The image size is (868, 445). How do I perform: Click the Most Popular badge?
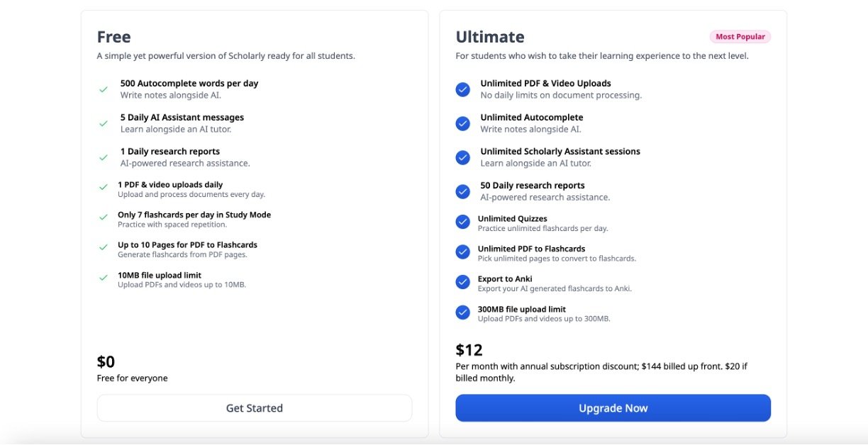[x=740, y=37]
